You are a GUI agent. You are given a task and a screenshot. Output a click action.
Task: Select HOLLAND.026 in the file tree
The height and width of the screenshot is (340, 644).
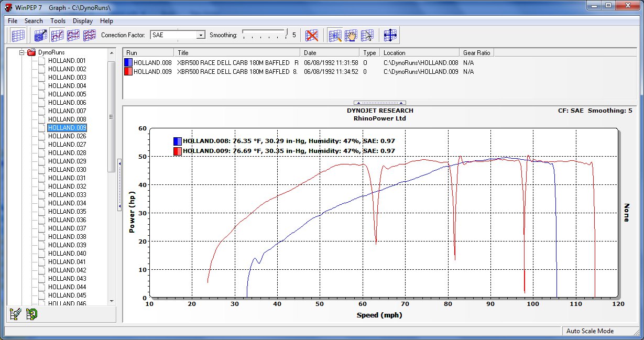67,136
